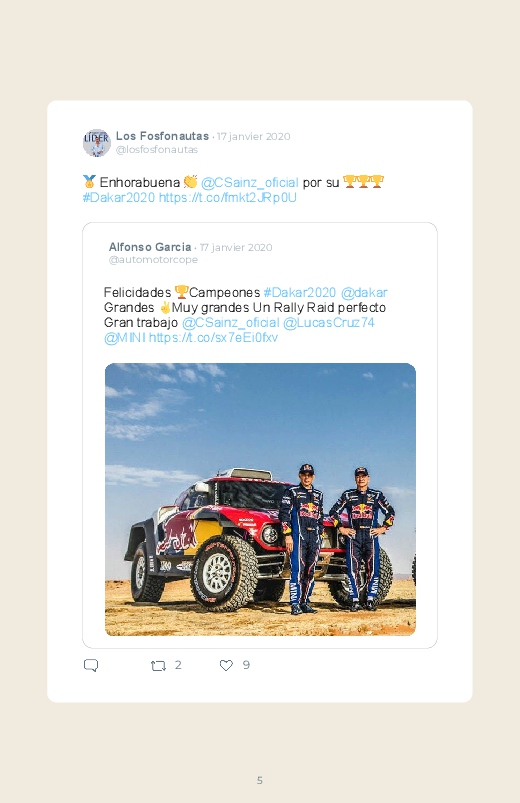Viewport: 520px width, 803px height.
Task: Open Los Fosfonautas profile avatar
Action: tap(97, 143)
